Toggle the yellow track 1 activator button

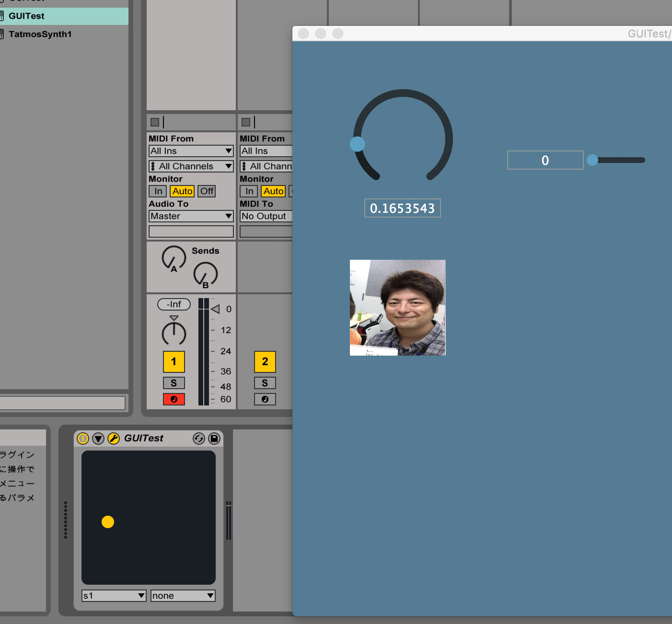coord(174,362)
